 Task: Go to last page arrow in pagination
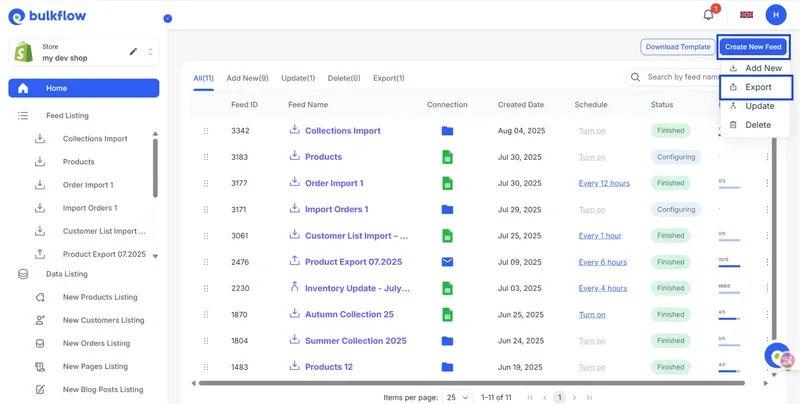(x=589, y=397)
